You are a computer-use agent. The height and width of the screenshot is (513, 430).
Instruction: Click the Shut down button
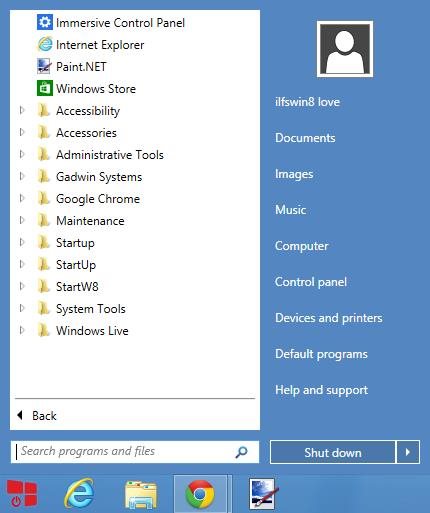point(333,452)
